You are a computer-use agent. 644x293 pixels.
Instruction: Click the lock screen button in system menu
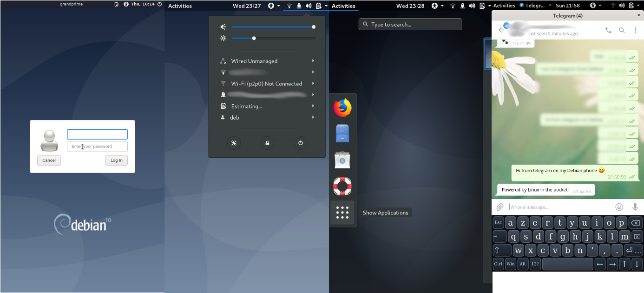point(268,143)
